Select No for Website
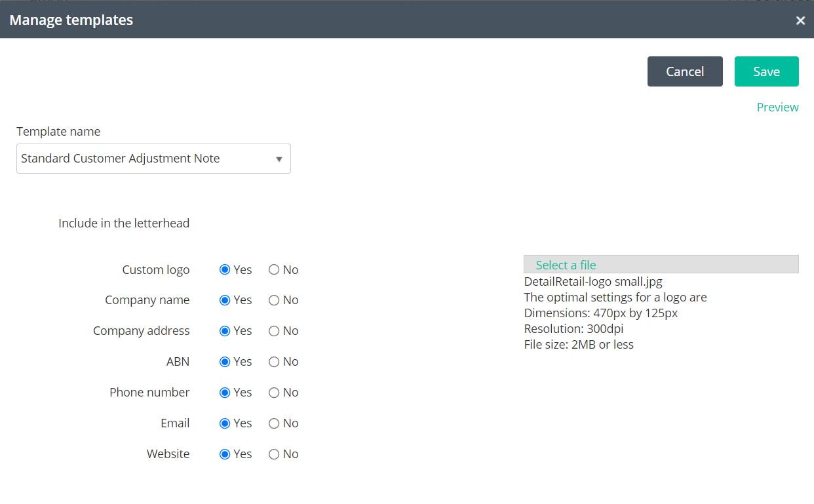This screenshot has width=814, height=504. 274,454
